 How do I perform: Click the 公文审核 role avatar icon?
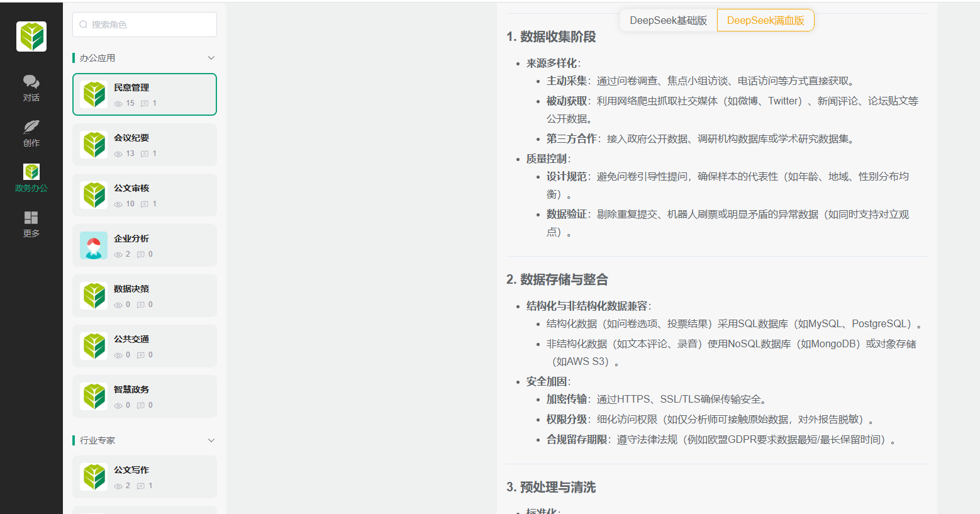(x=94, y=195)
